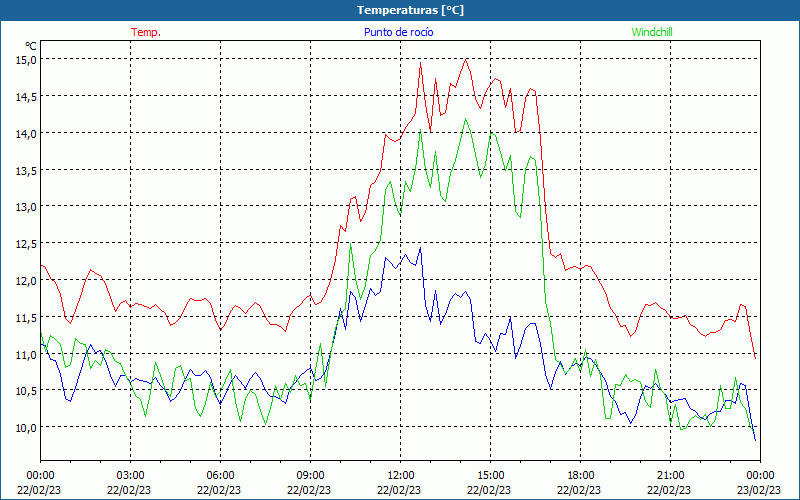
Task: Click the blue dew point peak after 12:00
Action: tap(420, 248)
